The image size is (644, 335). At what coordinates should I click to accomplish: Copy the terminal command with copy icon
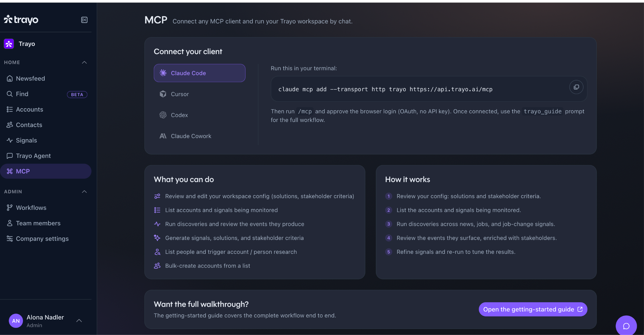point(576,87)
